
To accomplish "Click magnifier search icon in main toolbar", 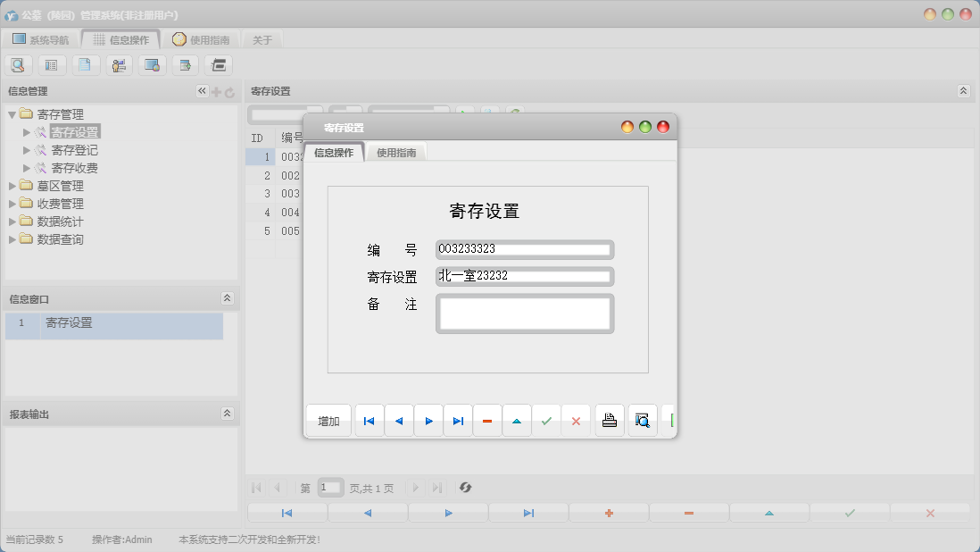I will (x=19, y=64).
